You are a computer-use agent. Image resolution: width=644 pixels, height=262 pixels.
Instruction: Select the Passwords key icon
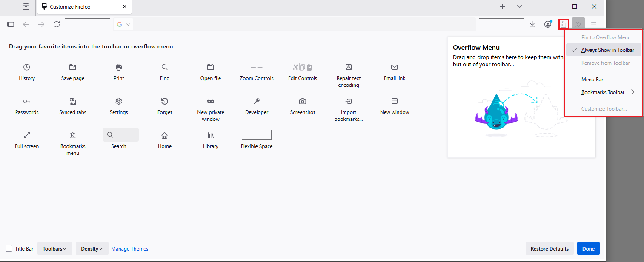coord(27,101)
